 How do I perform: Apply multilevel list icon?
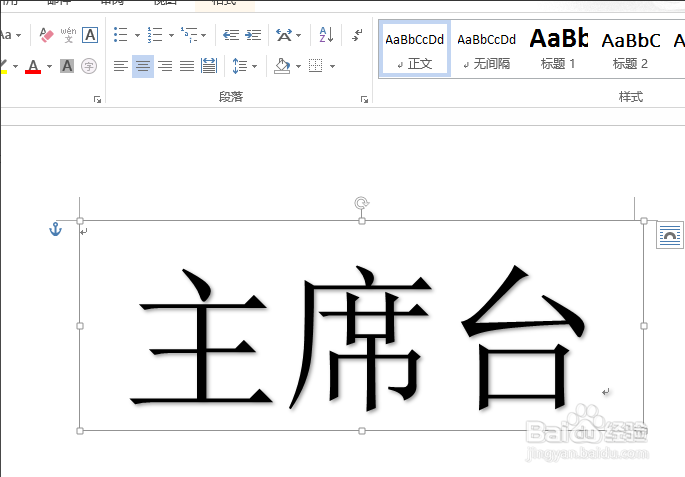pos(189,35)
